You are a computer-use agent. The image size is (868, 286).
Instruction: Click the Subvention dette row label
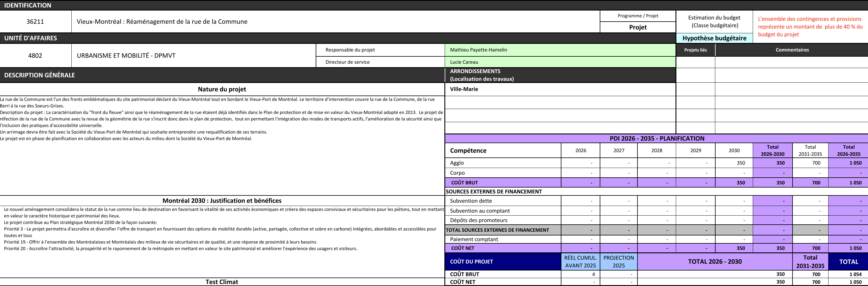[x=471, y=201]
